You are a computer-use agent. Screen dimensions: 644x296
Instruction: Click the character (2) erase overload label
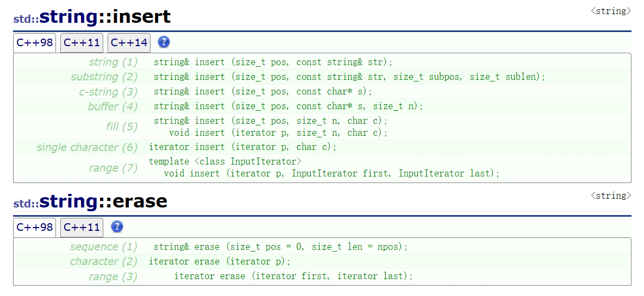[x=104, y=261]
